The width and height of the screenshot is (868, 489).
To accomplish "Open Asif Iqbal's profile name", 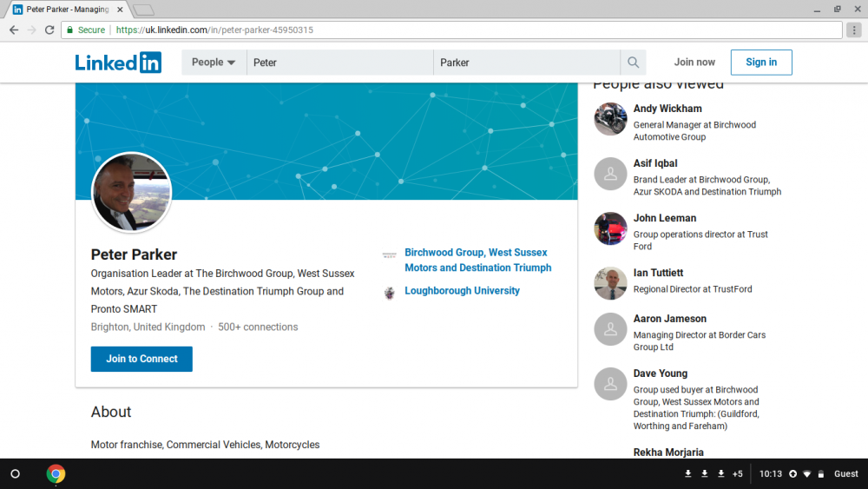I will click(655, 163).
